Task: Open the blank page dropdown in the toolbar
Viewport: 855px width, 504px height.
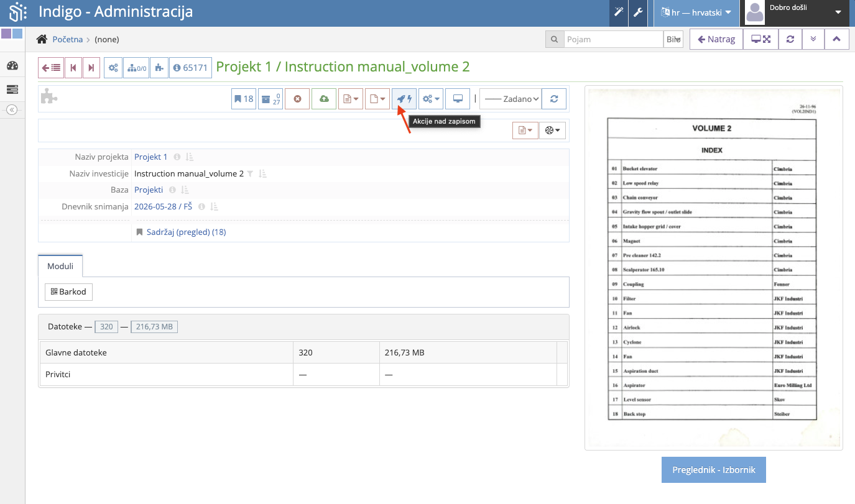Action: click(377, 99)
